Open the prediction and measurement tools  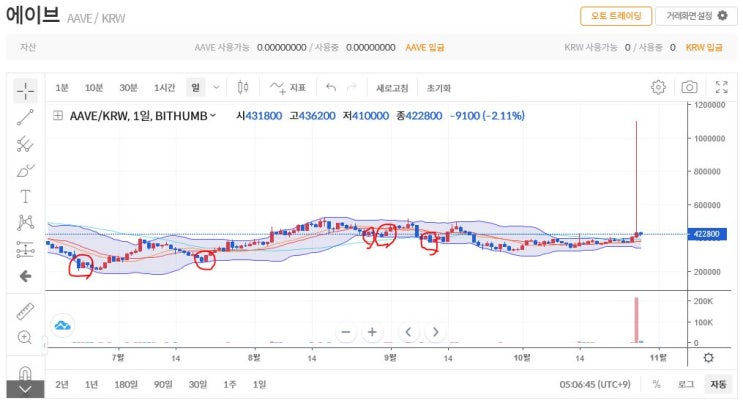pos(25,249)
